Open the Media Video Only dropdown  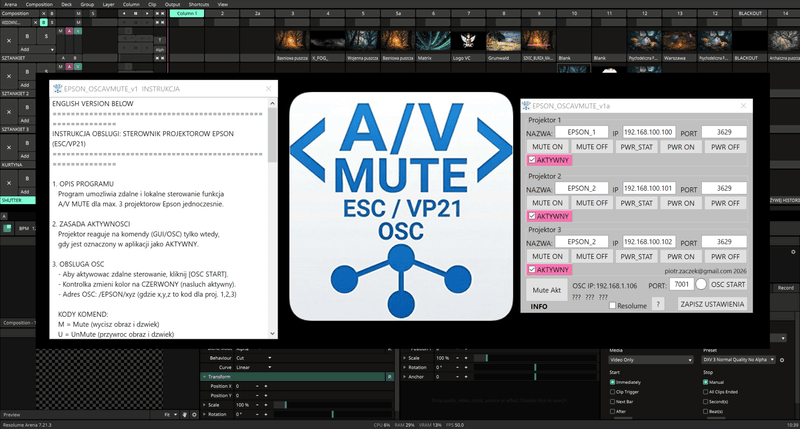click(x=651, y=360)
